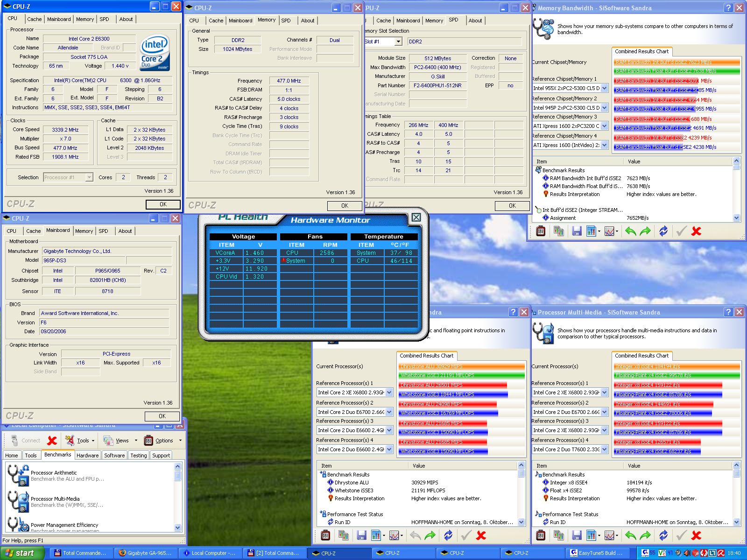
Task: Click green back arrow in Memory Bandwidth window
Action: pyautogui.click(x=630, y=231)
